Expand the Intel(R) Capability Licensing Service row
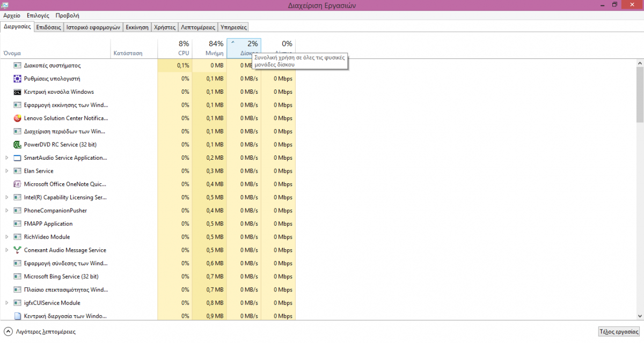 point(6,198)
